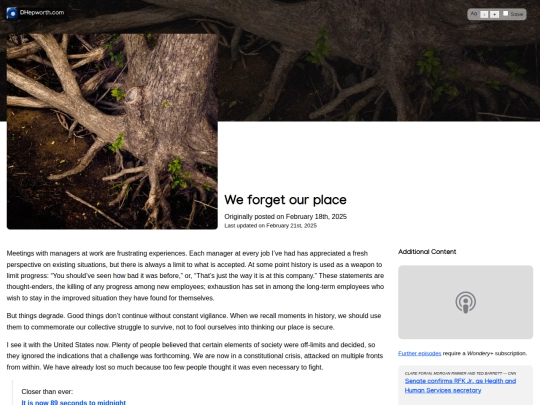Open the DHepworth.com home link
The width and height of the screenshot is (540, 405).
[x=42, y=12]
